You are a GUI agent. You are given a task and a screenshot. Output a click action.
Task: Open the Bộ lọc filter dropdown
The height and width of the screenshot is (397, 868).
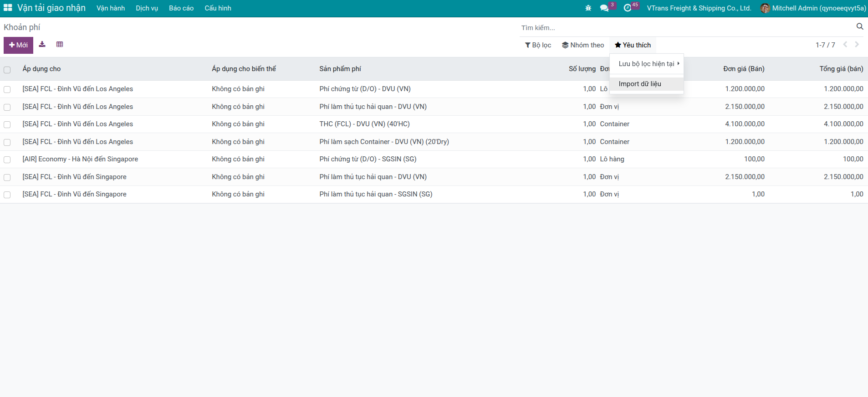(538, 45)
